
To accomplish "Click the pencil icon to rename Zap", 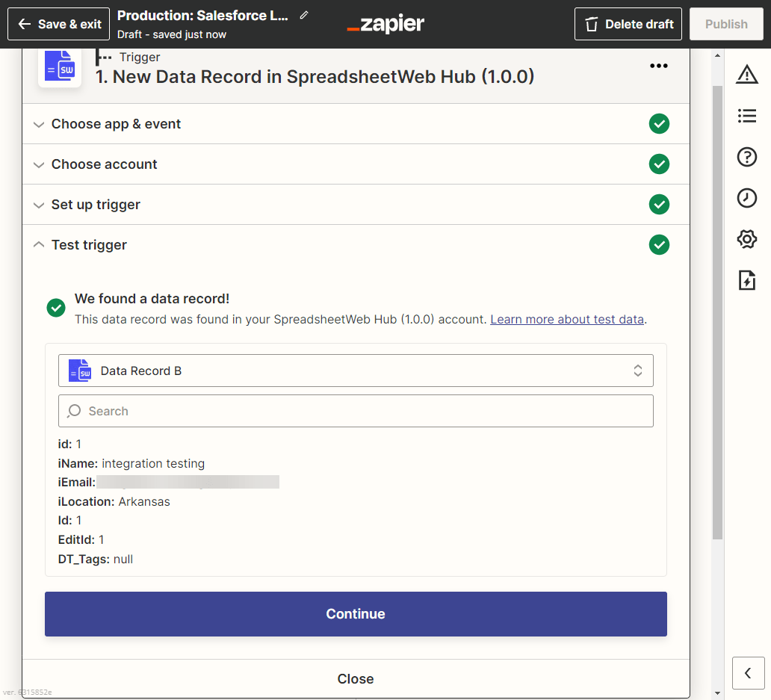I will (304, 15).
